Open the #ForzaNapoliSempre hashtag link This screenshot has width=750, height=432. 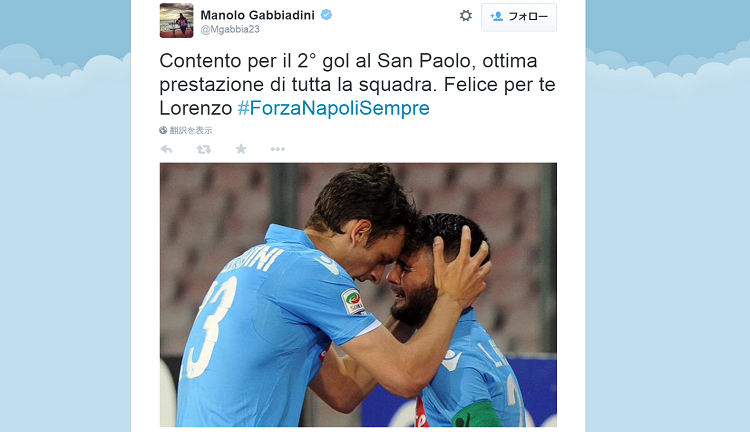click(333, 108)
